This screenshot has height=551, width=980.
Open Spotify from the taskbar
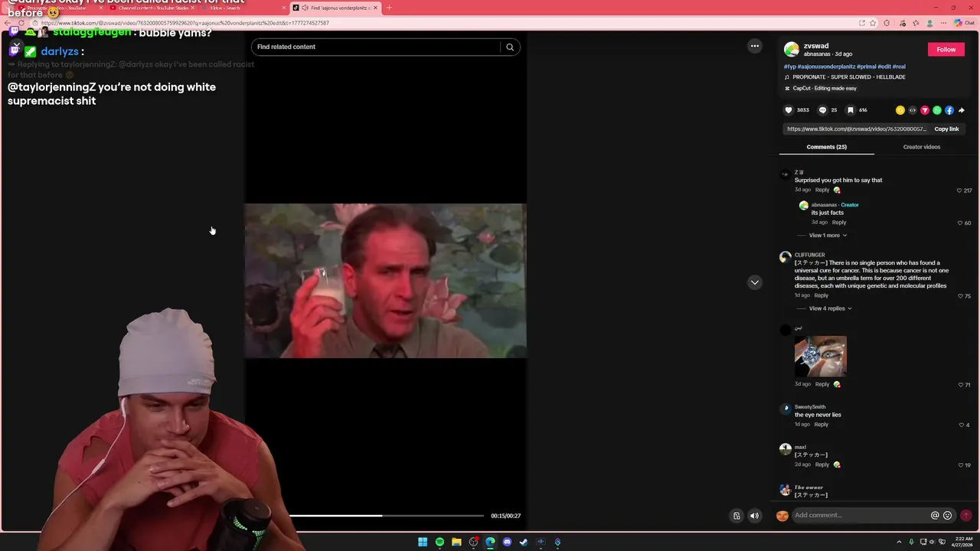(x=439, y=542)
